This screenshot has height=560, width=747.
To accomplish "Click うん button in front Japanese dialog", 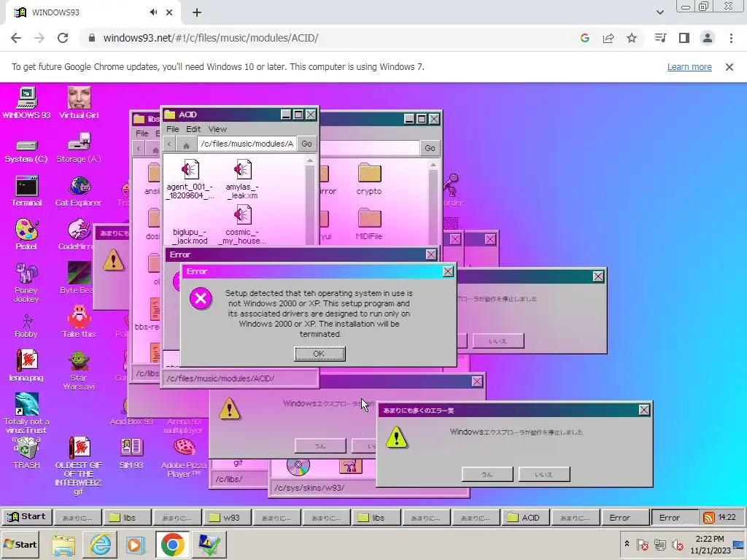I will [487, 474].
